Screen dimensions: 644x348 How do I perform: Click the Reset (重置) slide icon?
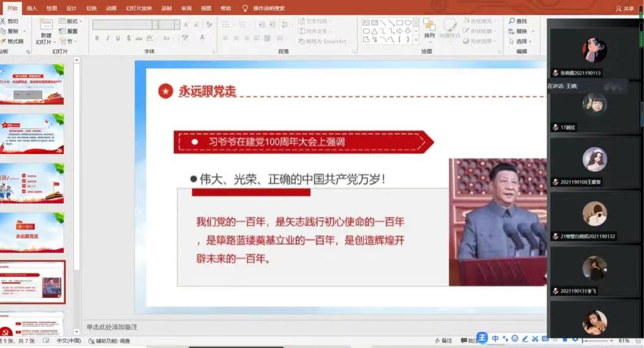69,31
